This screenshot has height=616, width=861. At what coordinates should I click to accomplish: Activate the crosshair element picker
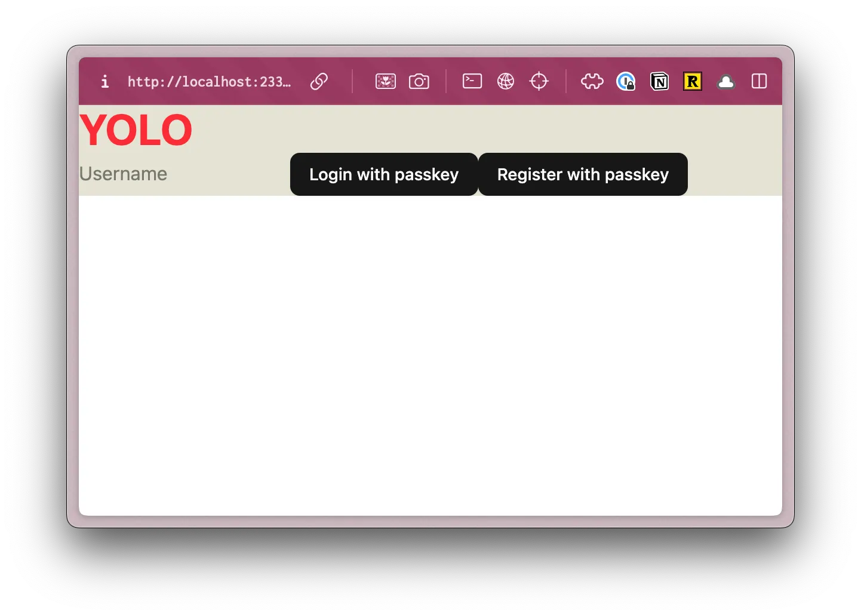click(x=539, y=81)
